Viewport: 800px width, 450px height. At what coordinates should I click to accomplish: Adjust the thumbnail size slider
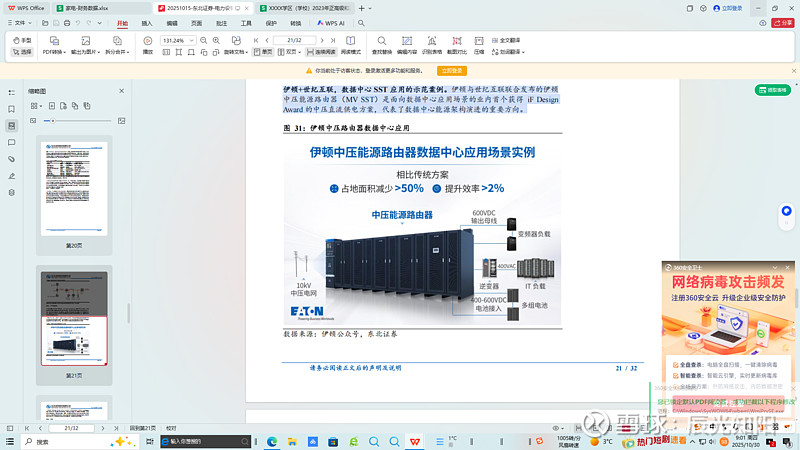point(77,121)
